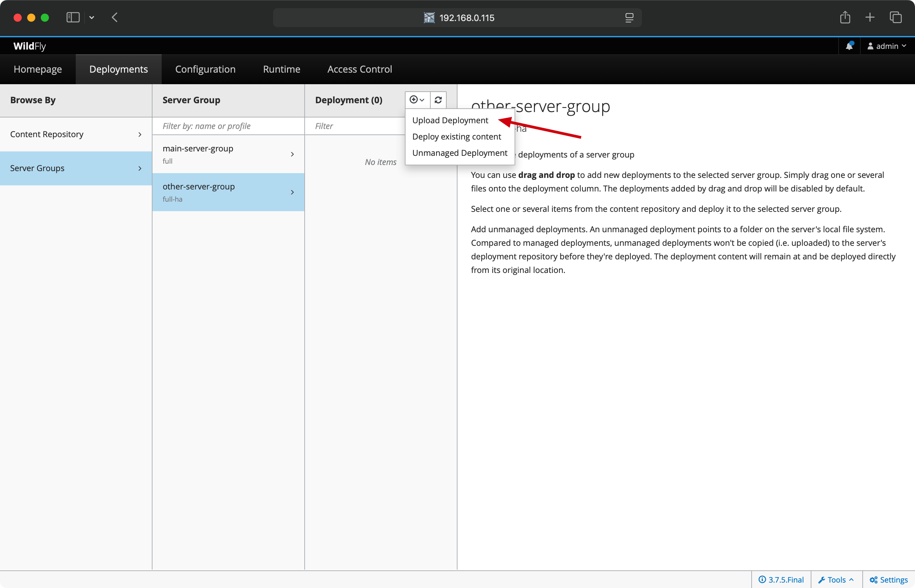Image resolution: width=915 pixels, height=588 pixels.
Task: Choose Unmanaged Deployment option
Action: tap(460, 153)
